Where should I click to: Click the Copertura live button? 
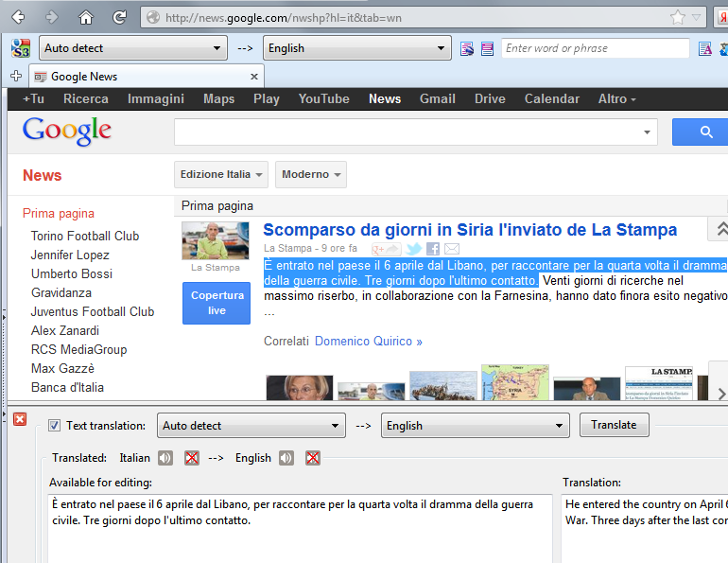pos(217,303)
